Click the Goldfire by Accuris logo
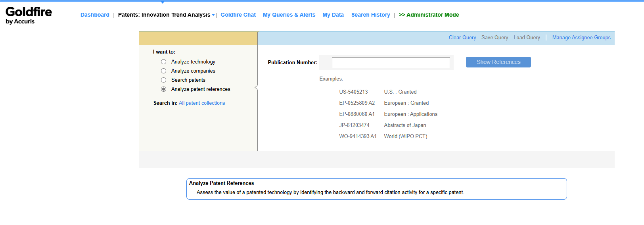The height and width of the screenshot is (225, 644). pos(29,15)
